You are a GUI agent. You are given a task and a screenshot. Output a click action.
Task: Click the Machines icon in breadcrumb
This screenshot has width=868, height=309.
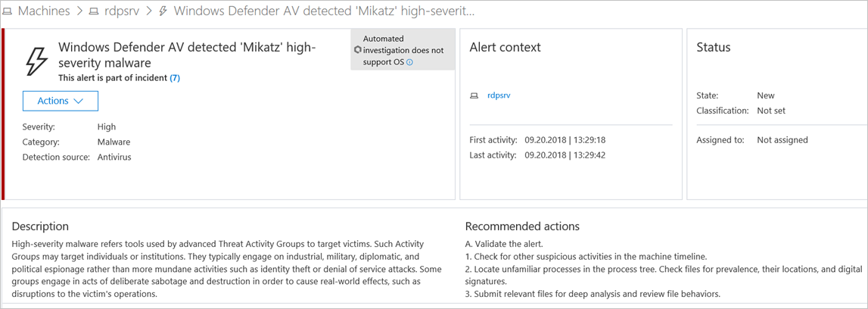pyautogui.click(x=8, y=11)
